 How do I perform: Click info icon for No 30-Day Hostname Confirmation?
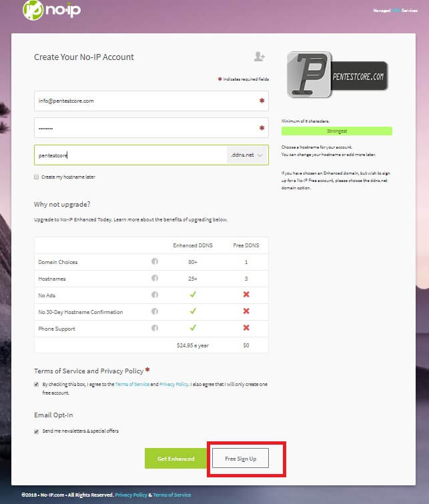point(155,311)
